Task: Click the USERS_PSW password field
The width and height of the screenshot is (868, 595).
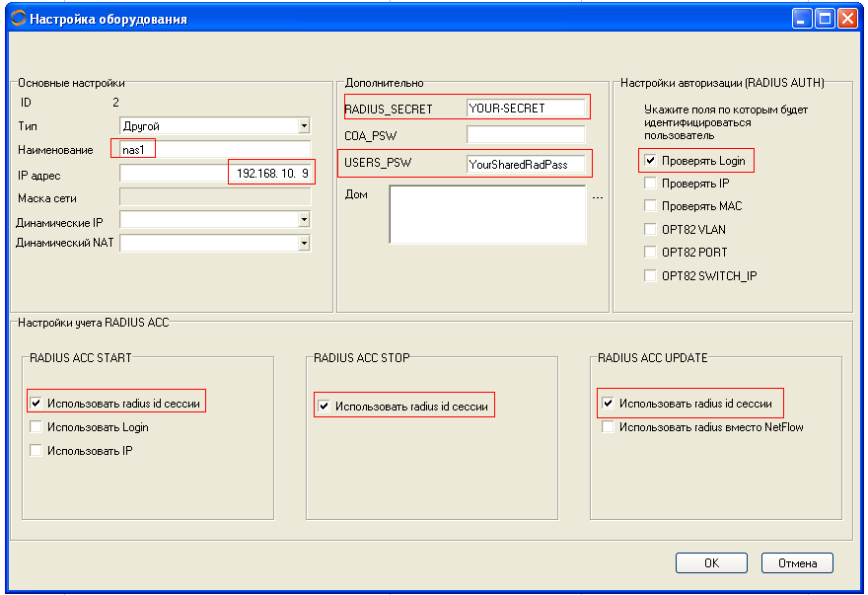Action: [x=525, y=164]
